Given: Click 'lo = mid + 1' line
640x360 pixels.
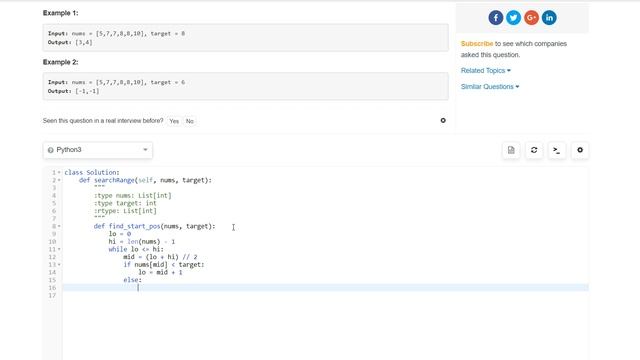Looking at the screenshot, I should coord(160,272).
